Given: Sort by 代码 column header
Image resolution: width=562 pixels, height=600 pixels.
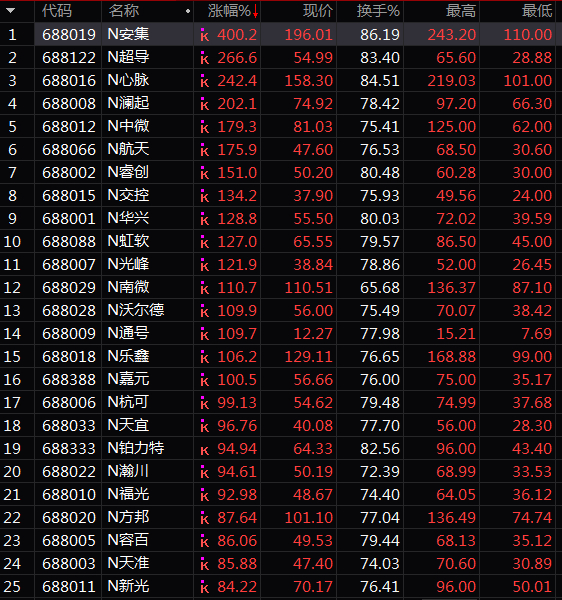Looking at the screenshot, I should pyautogui.click(x=57, y=11).
